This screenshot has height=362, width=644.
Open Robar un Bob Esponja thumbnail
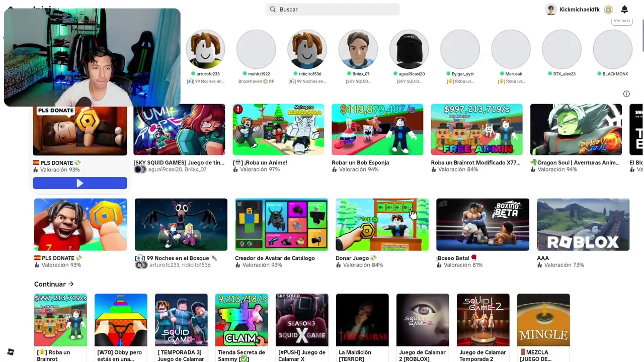377,130
